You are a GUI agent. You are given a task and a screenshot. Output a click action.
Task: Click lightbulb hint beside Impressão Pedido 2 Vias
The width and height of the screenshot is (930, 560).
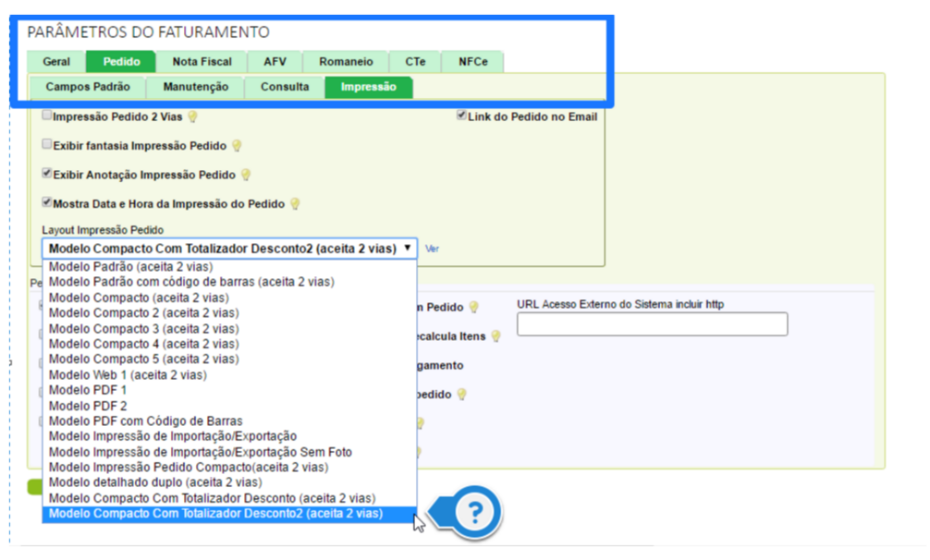(x=192, y=117)
